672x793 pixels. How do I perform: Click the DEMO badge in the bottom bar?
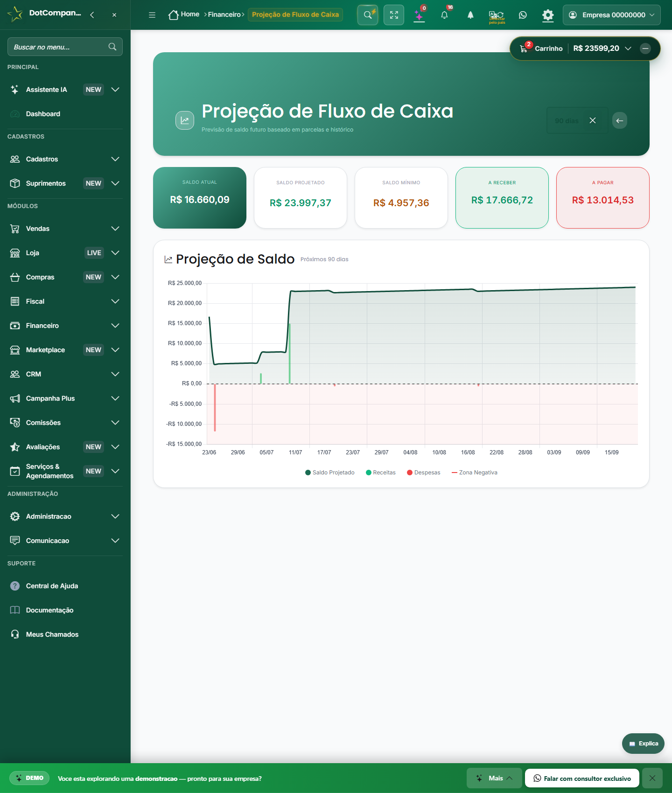coord(29,778)
